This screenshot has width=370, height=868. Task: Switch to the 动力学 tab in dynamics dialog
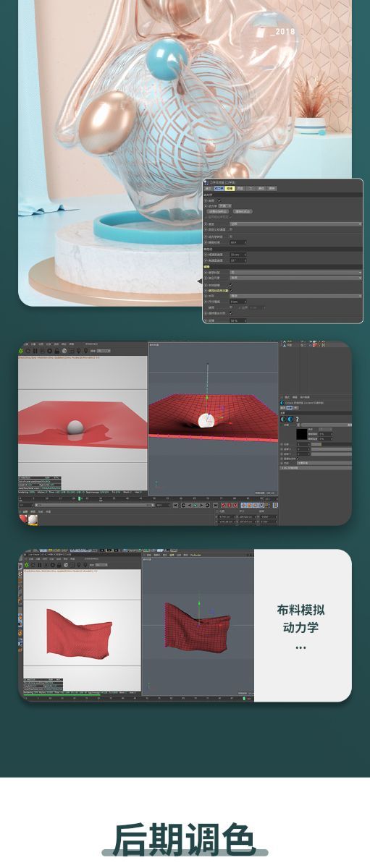click(x=219, y=188)
